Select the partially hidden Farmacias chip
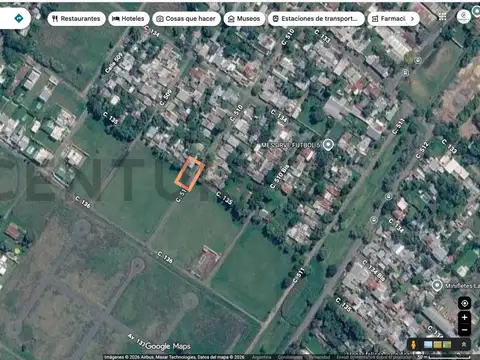 389,19
